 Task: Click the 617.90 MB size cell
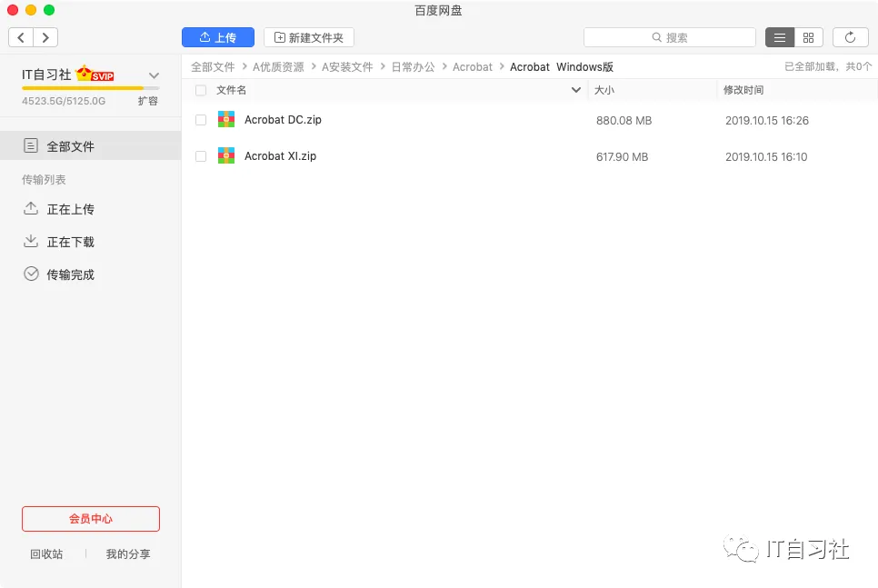pyautogui.click(x=622, y=157)
